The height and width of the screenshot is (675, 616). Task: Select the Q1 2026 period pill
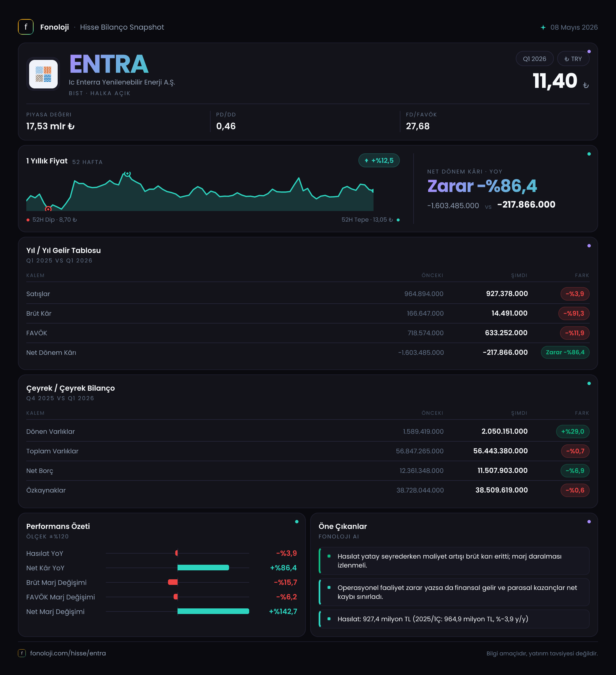(534, 59)
